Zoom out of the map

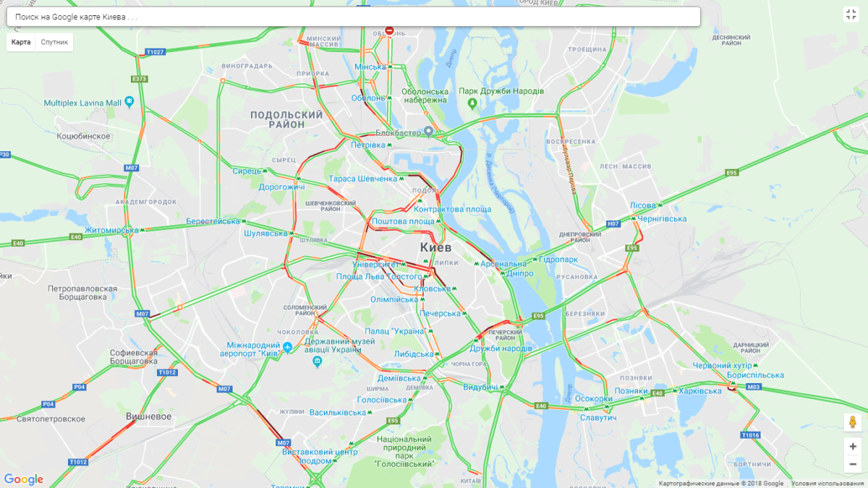click(853, 464)
